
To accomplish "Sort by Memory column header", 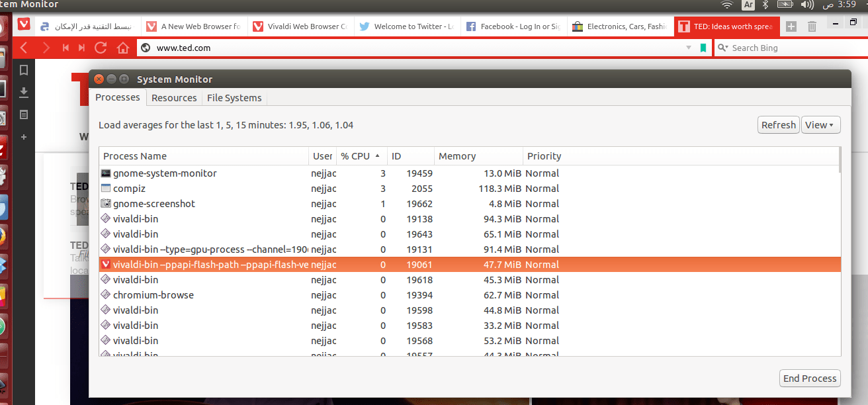I will pyautogui.click(x=478, y=156).
